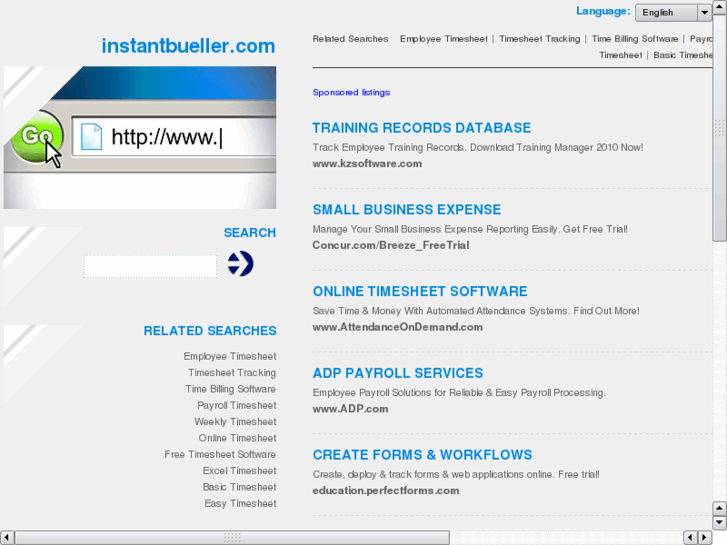The height and width of the screenshot is (545, 727).
Task: Click the Manage Your Small Business Expense description
Action: (470, 229)
